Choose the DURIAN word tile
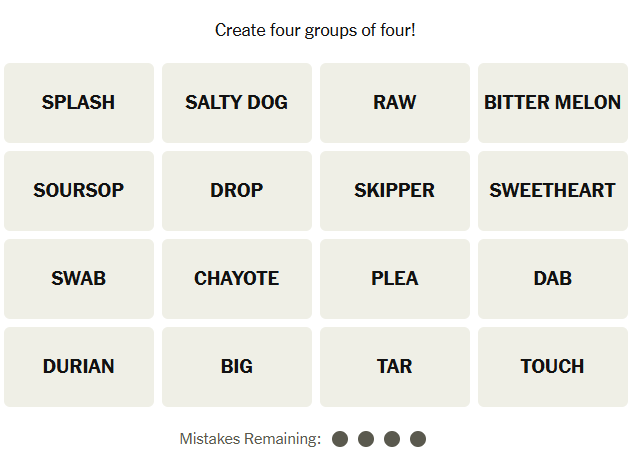This screenshot has width=634, height=455. tap(79, 367)
